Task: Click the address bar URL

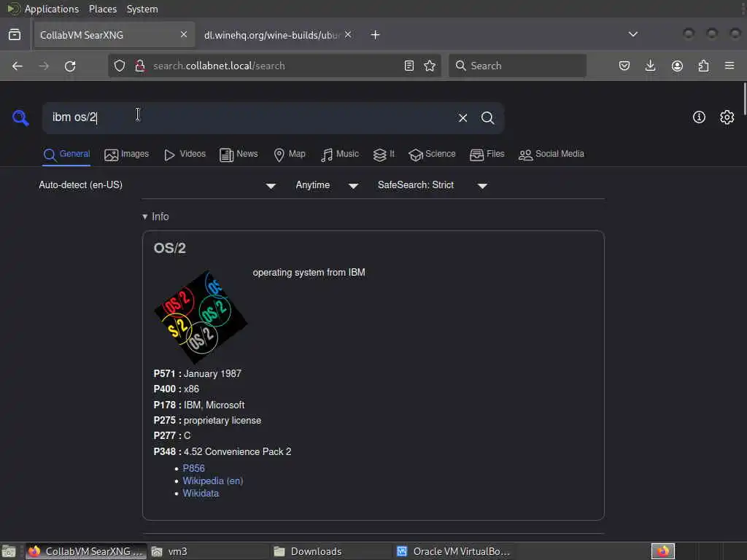Action: pos(219,66)
